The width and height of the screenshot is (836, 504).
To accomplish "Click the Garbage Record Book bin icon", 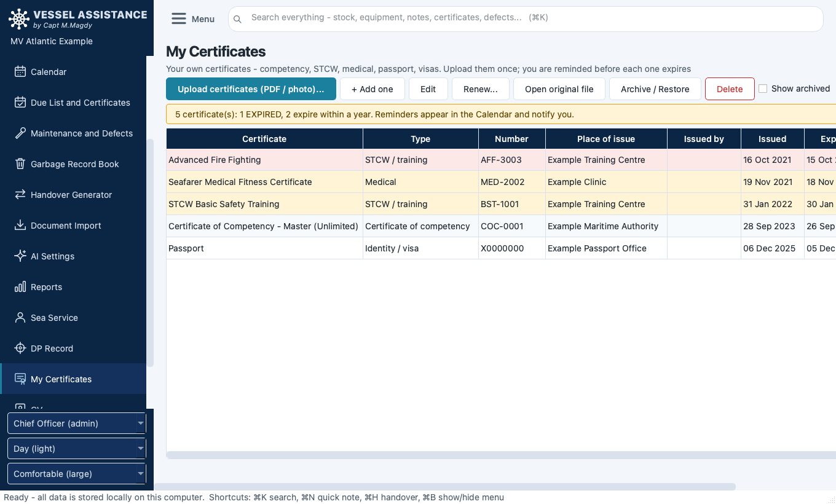I will [x=20, y=164].
